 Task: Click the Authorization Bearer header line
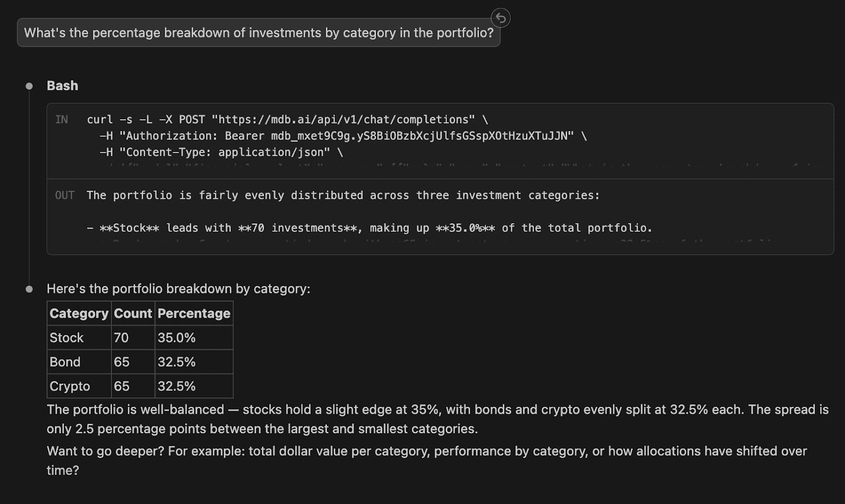point(343,136)
